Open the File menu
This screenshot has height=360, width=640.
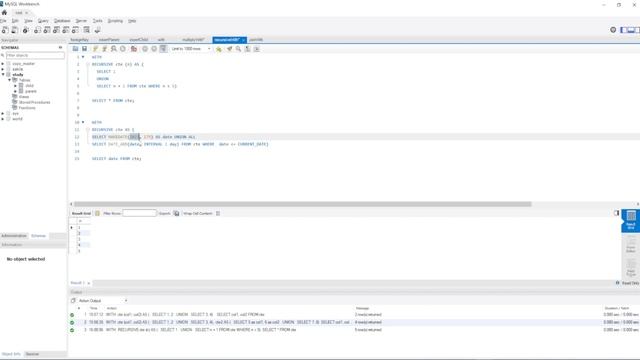coord(3,21)
